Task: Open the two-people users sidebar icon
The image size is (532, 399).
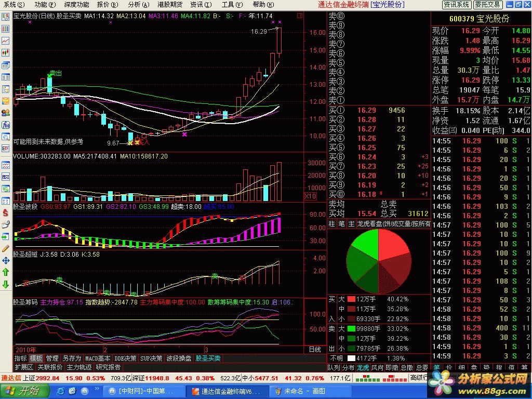Action: point(5,113)
